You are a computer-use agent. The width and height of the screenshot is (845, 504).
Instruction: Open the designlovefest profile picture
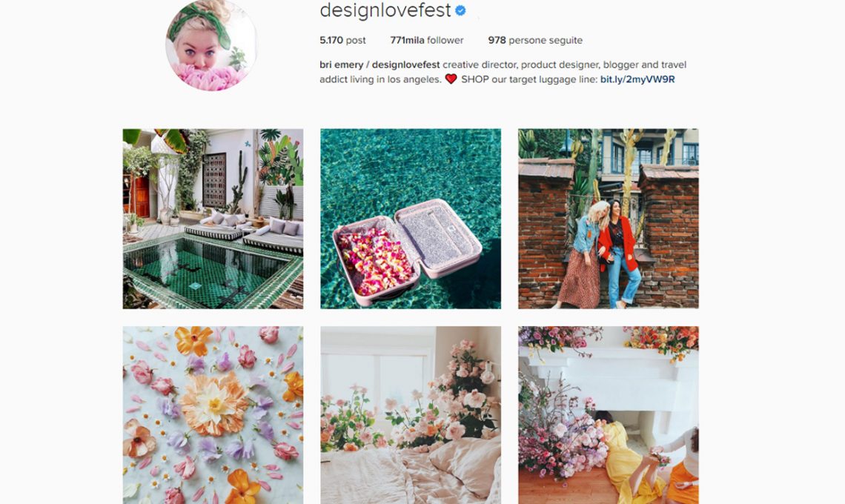(211, 45)
